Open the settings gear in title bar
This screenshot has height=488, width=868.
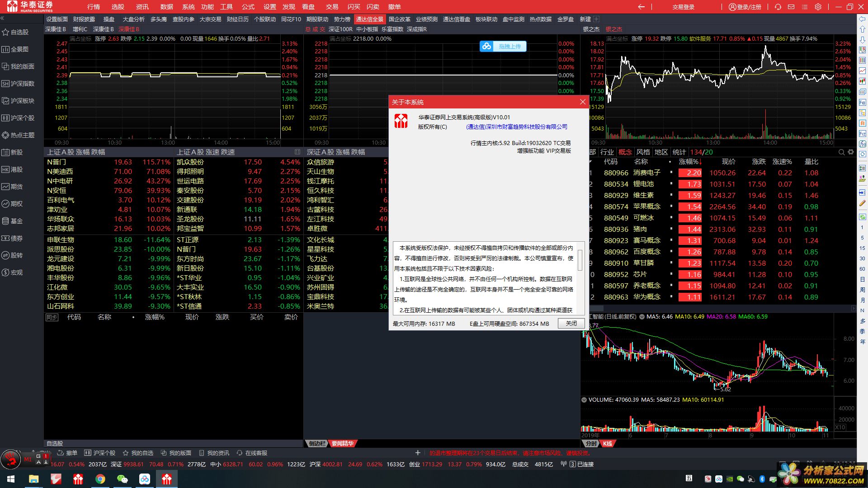click(818, 7)
